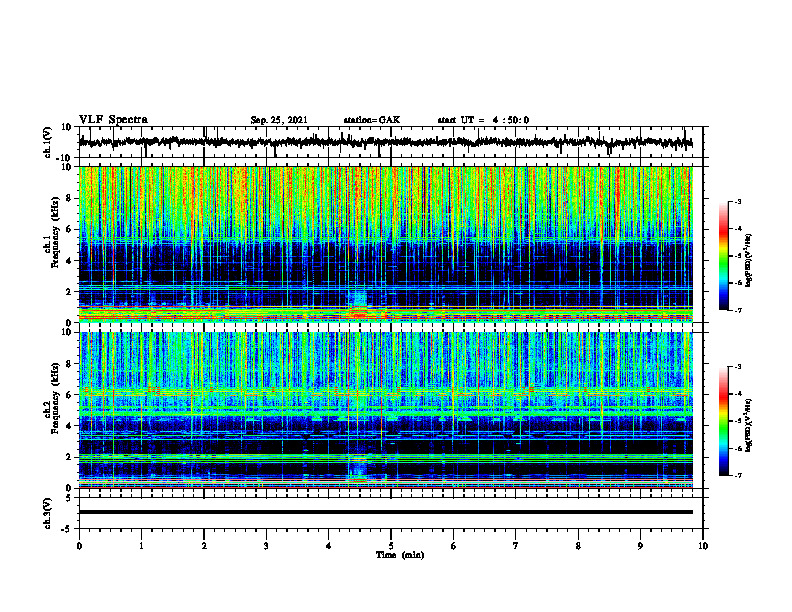This screenshot has height=612, width=792.
Task: Click time-axis tick label "6"
Action: (454, 546)
